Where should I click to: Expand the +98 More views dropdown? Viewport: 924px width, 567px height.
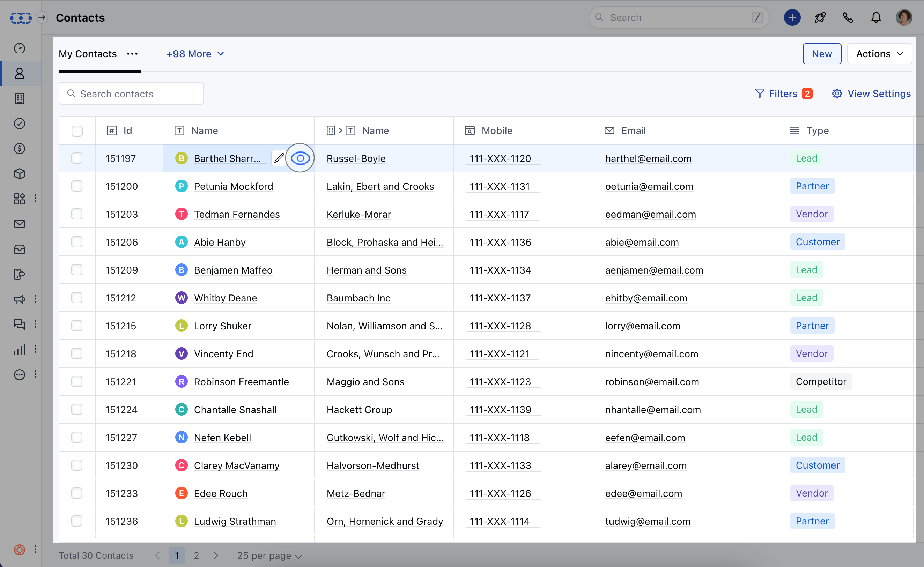(195, 54)
